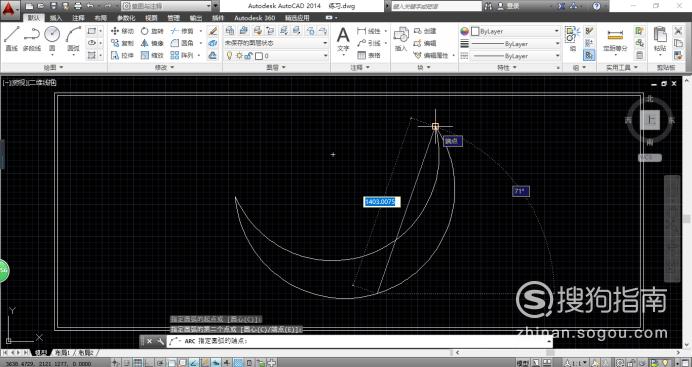Click the Table (表格) tool
Viewport: 692px width, 367px height.
pos(369,55)
